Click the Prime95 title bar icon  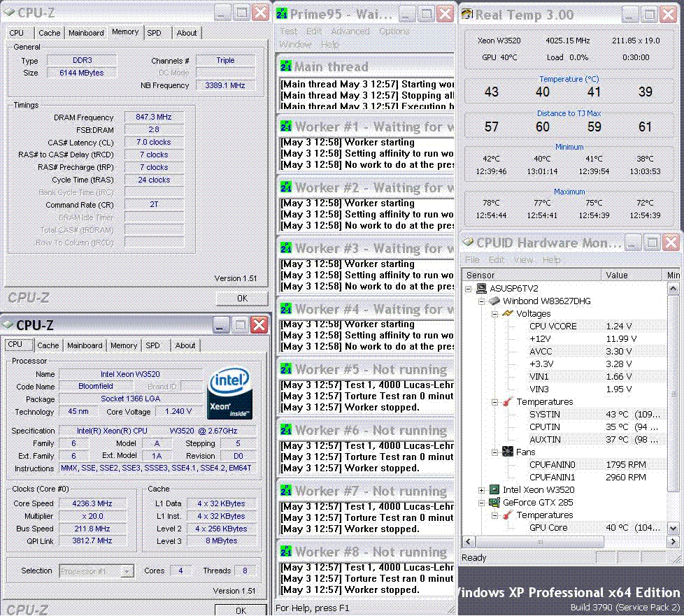pos(282,15)
